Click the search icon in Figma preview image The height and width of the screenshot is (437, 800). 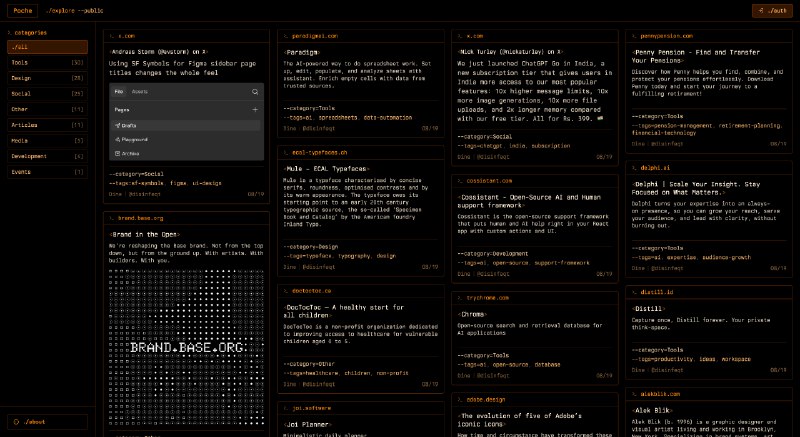click(254, 91)
